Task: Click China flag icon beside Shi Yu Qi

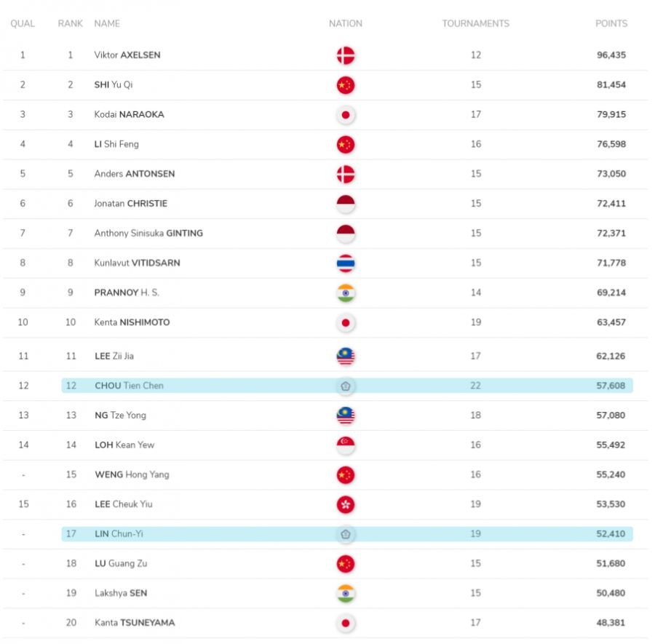Action: click(x=345, y=85)
